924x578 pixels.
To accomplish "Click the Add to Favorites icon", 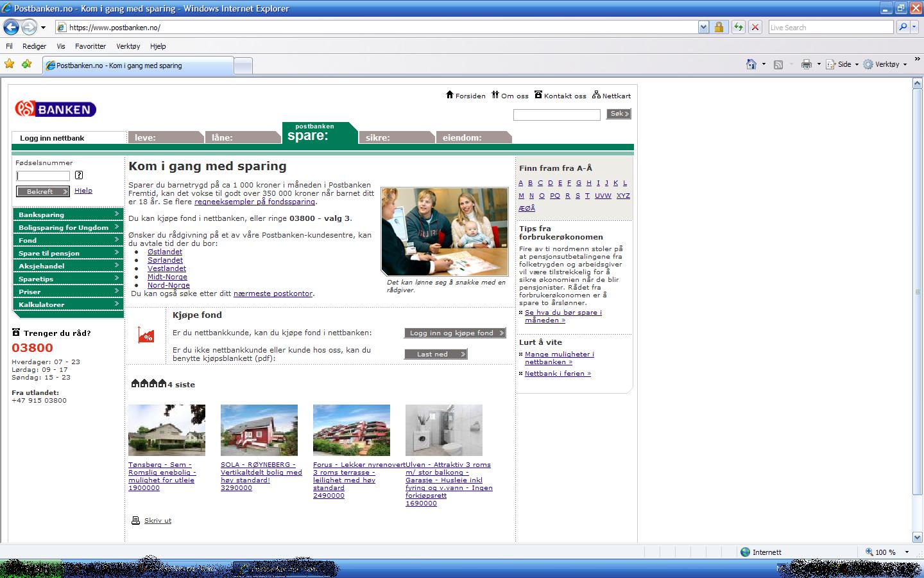I will click(27, 64).
